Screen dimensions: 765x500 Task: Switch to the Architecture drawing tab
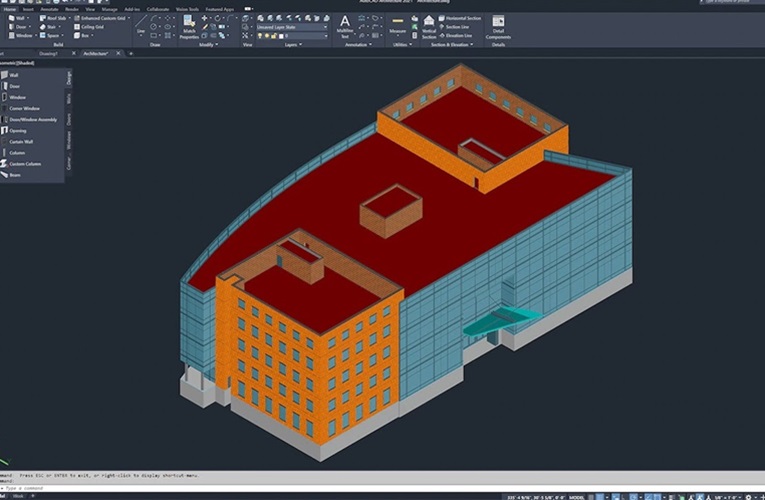pos(96,53)
